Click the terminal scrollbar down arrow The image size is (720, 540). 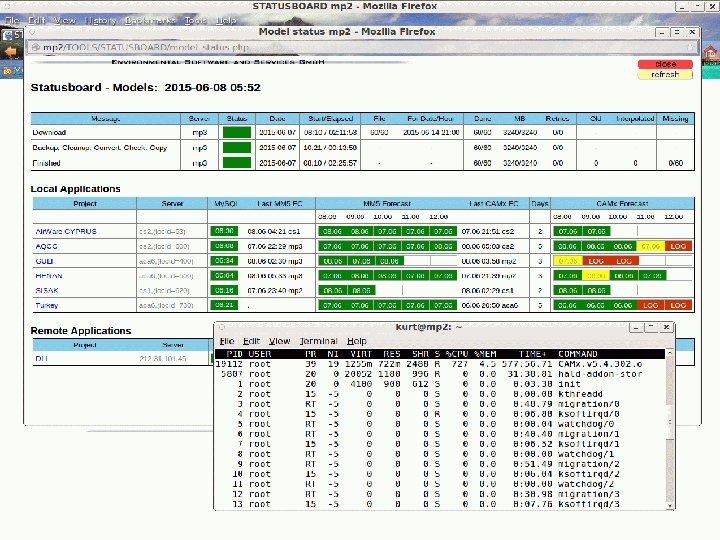tap(669, 506)
